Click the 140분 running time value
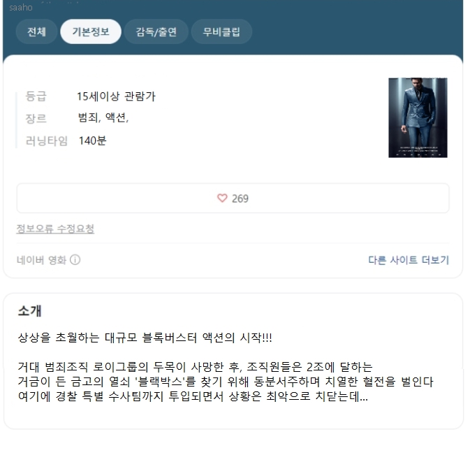This screenshot has width=470, height=476. [x=92, y=140]
